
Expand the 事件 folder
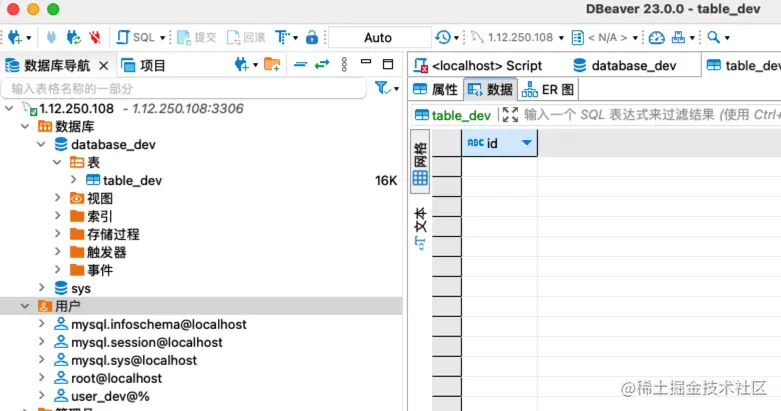pos(57,270)
